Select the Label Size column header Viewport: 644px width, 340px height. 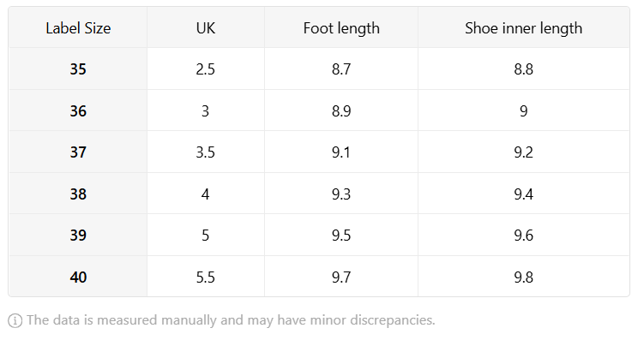(78, 28)
